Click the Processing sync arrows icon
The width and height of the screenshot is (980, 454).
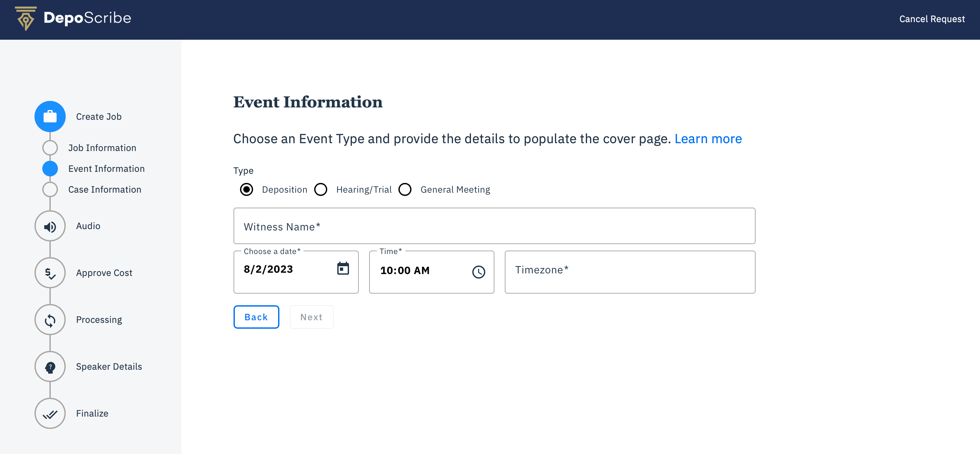50,320
